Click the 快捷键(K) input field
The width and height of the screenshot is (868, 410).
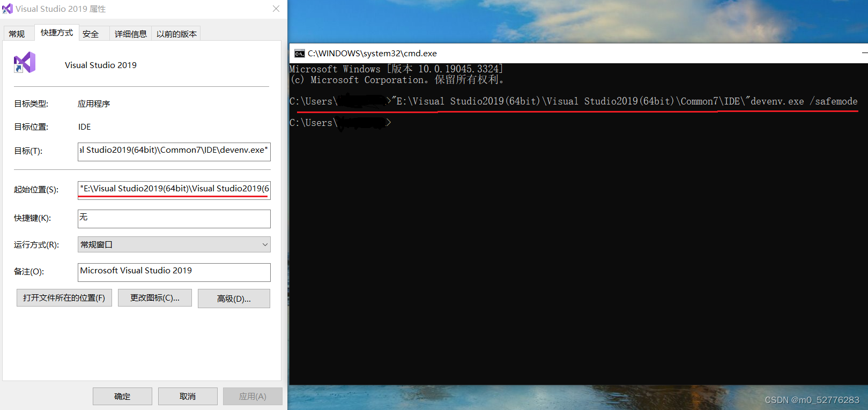[x=174, y=218]
